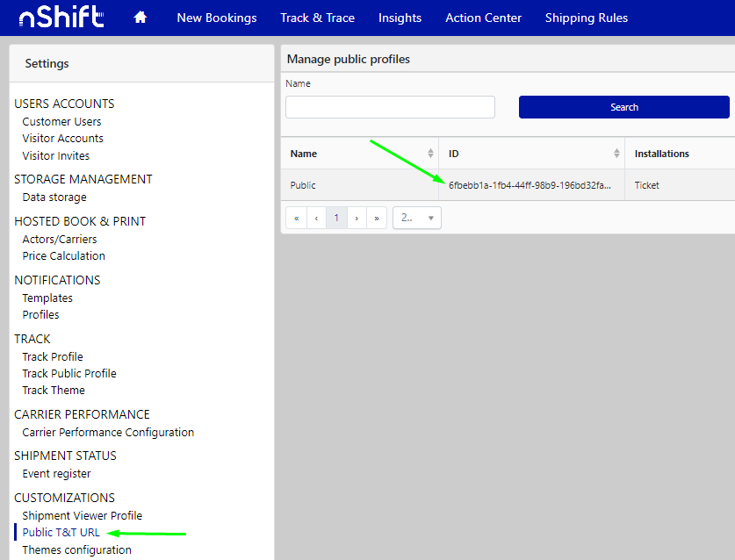Go to the home page icon

pos(141,18)
